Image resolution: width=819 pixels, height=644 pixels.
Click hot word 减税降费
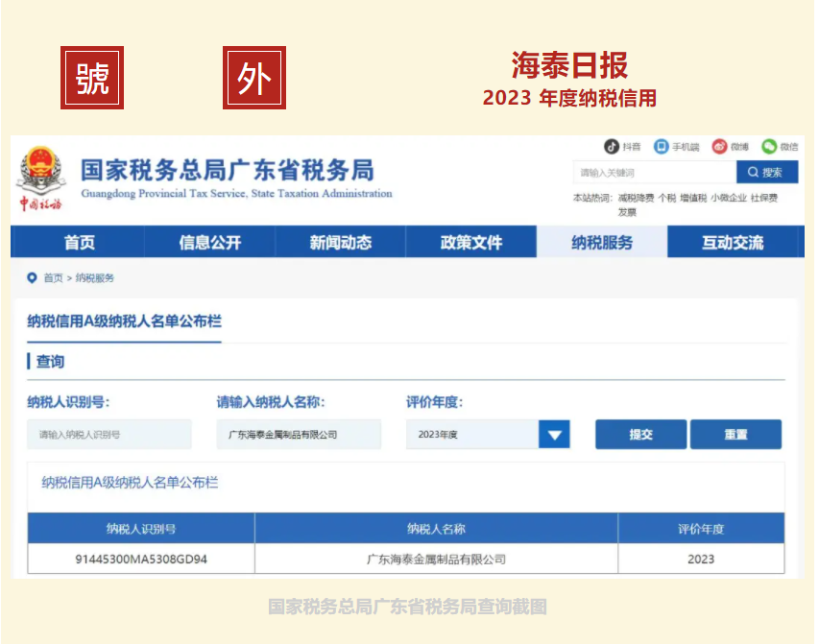click(x=636, y=198)
